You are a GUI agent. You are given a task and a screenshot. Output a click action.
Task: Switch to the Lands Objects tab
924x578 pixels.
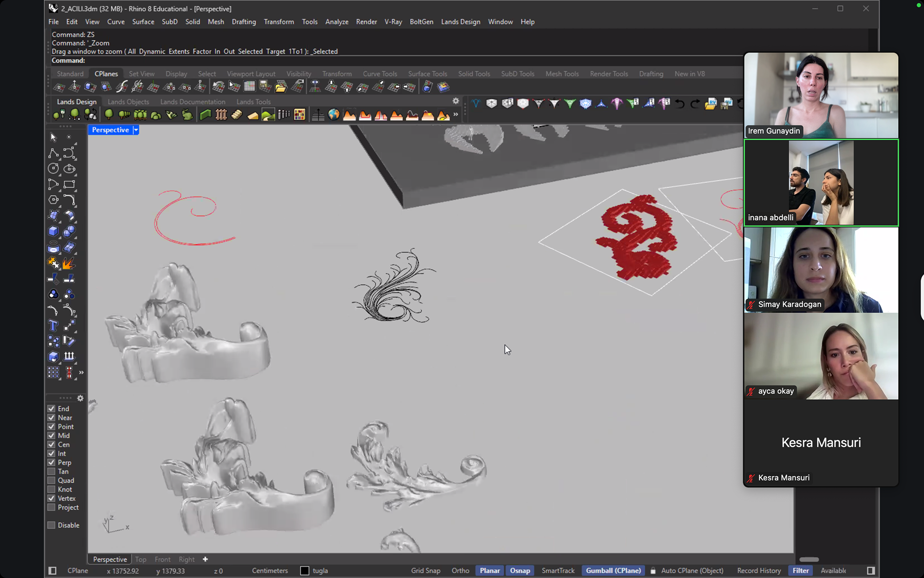[x=128, y=102]
